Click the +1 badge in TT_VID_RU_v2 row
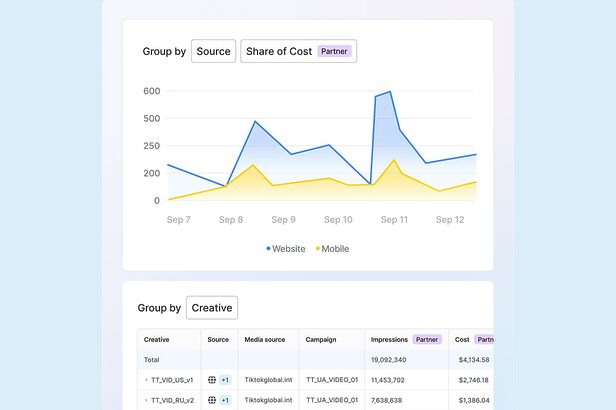Image resolution: width=616 pixels, height=410 pixels. [x=225, y=400]
